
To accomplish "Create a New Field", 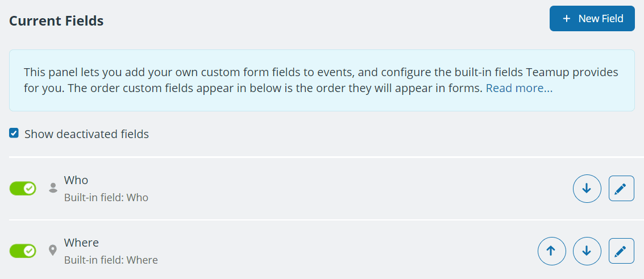I will click(x=592, y=18).
